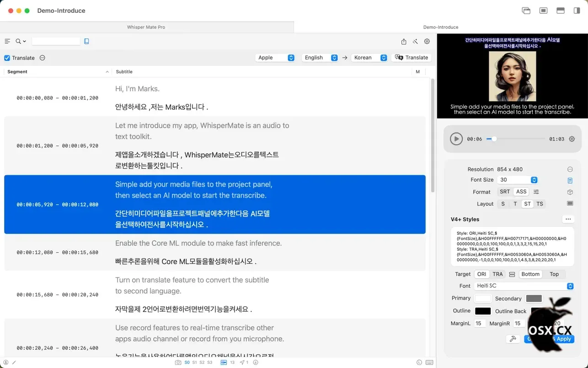588x368 pixels.
Task: Click the Primary color swatch
Action: [483, 298]
